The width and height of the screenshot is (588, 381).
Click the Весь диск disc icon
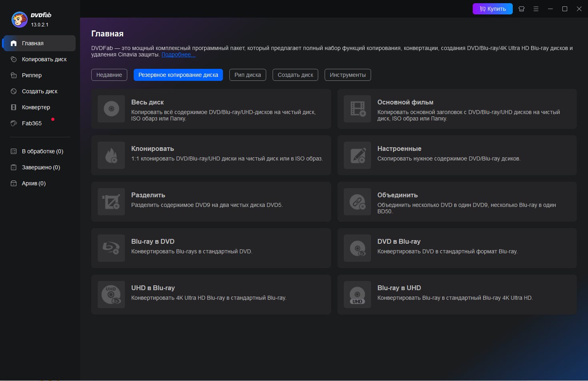111,109
